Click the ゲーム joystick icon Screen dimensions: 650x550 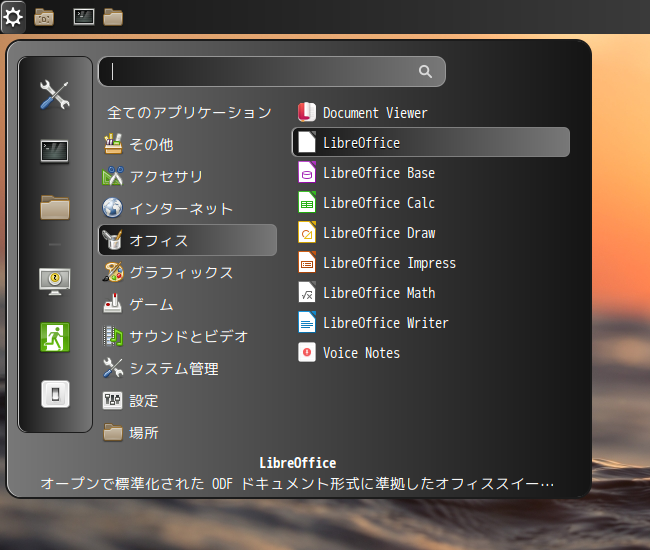tap(112, 304)
